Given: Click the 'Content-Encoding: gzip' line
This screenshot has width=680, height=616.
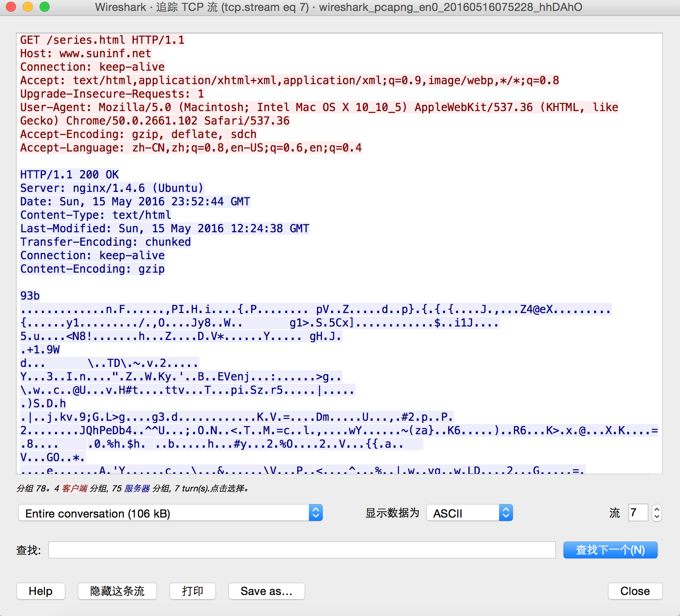Looking at the screenshot, I should click(93, 269).
